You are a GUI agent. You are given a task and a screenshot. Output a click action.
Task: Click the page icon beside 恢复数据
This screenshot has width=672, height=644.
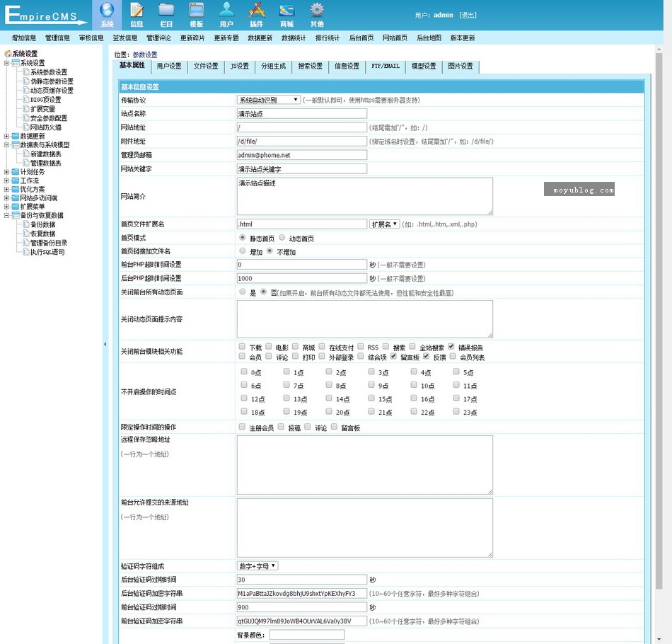pyautogui.click(x=26, y=234)
